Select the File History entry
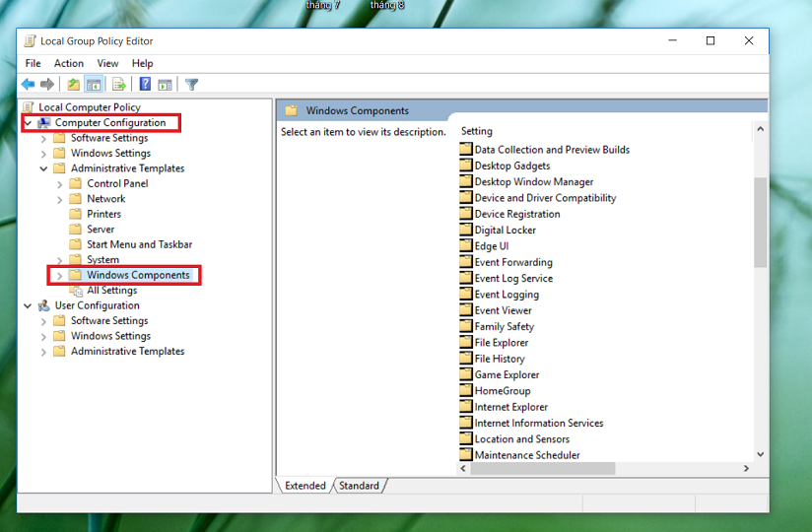This screenshot has width=812, height=532. (500, 359)
